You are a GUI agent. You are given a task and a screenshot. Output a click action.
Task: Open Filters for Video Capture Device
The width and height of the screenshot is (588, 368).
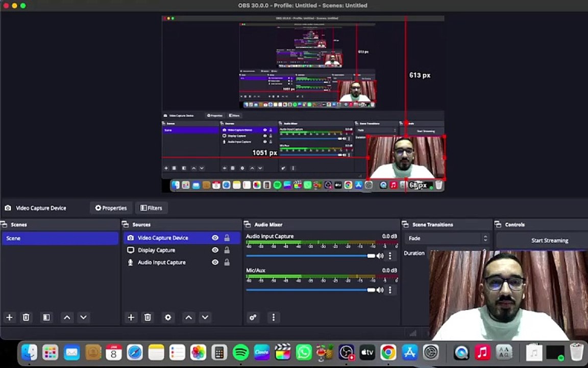pyautogui.click(x=151, y=208)
